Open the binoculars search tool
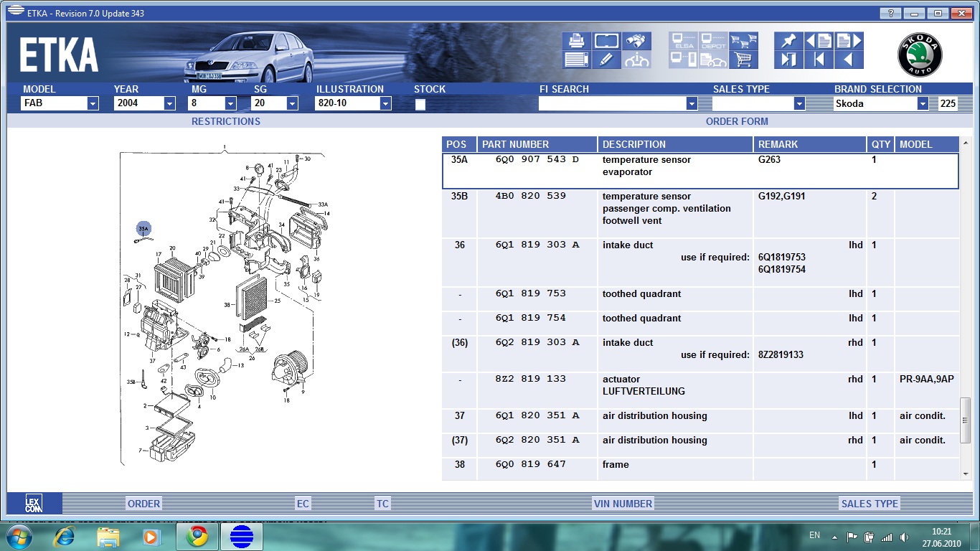 (636, 41)
